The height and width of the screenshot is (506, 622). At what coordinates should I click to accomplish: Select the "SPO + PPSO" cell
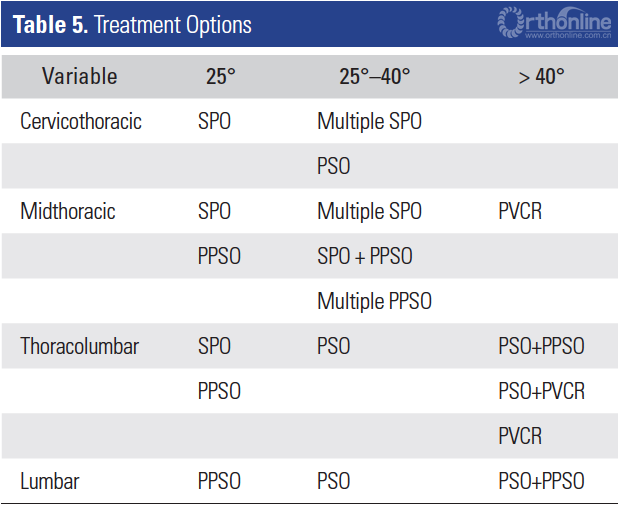[364, 257]
